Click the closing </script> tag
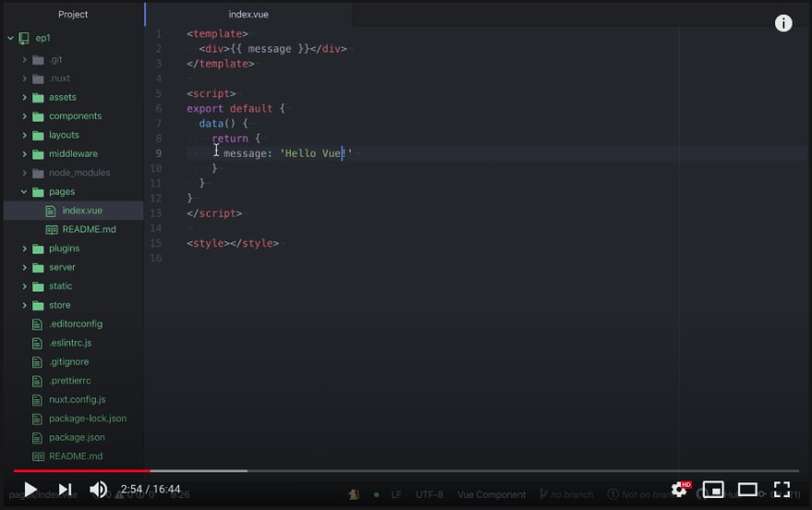 click(x=214, y=213)
